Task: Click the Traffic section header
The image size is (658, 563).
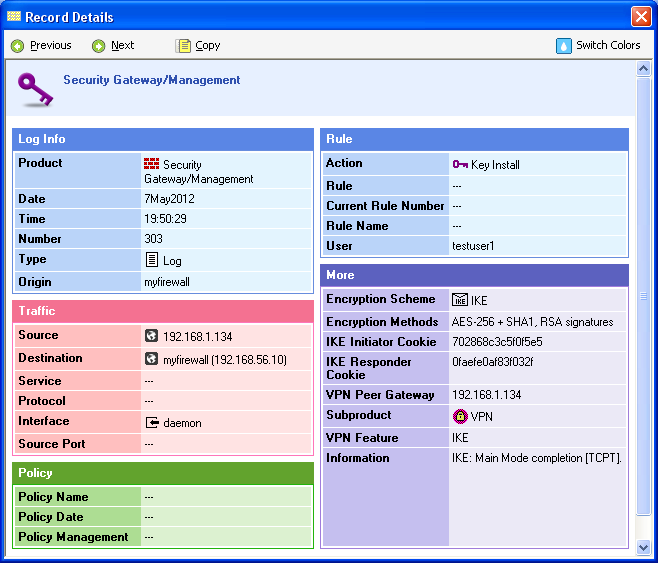Action: pyautogui.click(x=162, y=312)
